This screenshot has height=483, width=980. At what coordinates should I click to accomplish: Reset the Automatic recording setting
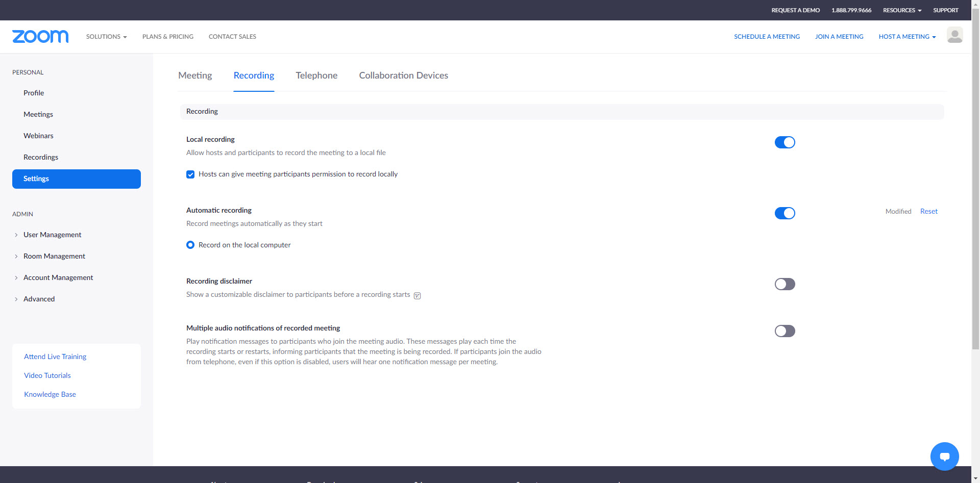click(x=929, y=211)
